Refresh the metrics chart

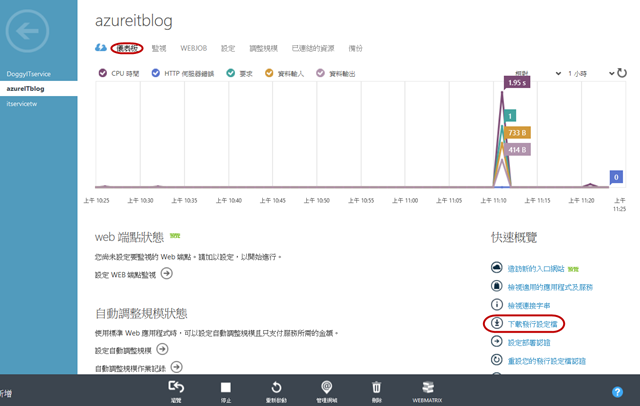(622, 73)
